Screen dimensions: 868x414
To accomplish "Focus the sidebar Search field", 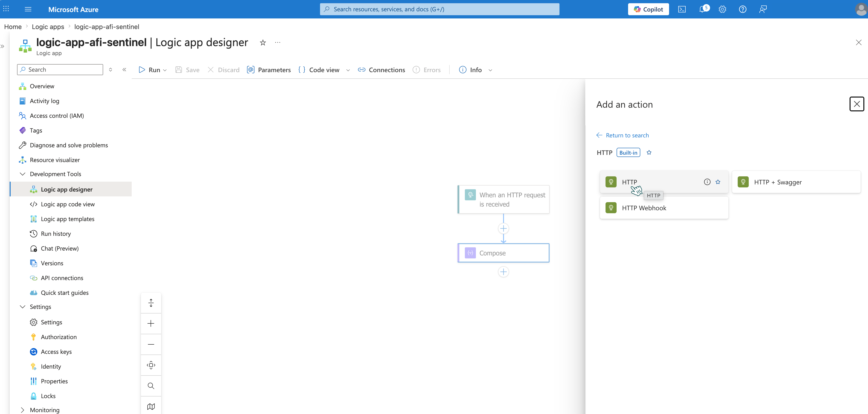I will pos(60,70).
